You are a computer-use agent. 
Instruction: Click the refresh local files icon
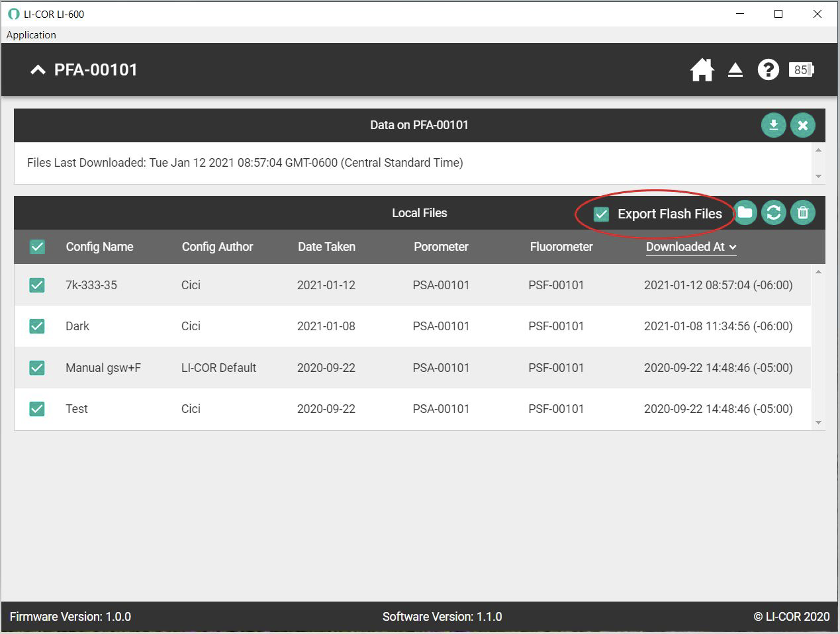click(774, 212)
